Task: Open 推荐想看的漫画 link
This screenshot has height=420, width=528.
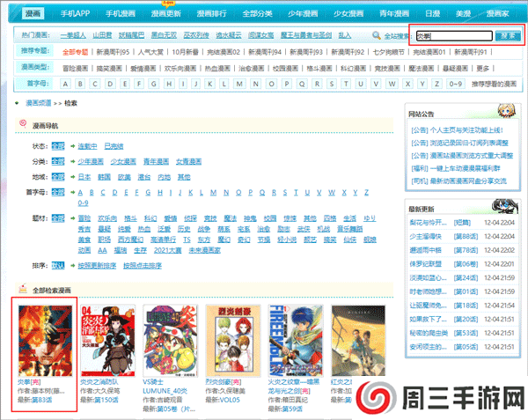Action: pyautogui.click(x=494, y=84)
